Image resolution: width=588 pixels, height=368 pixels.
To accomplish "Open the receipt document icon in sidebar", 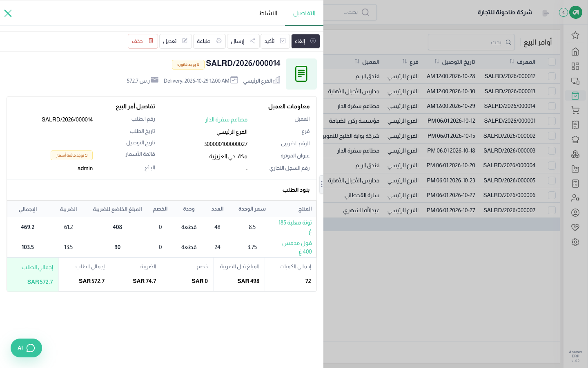I will (x=575, y=125).
